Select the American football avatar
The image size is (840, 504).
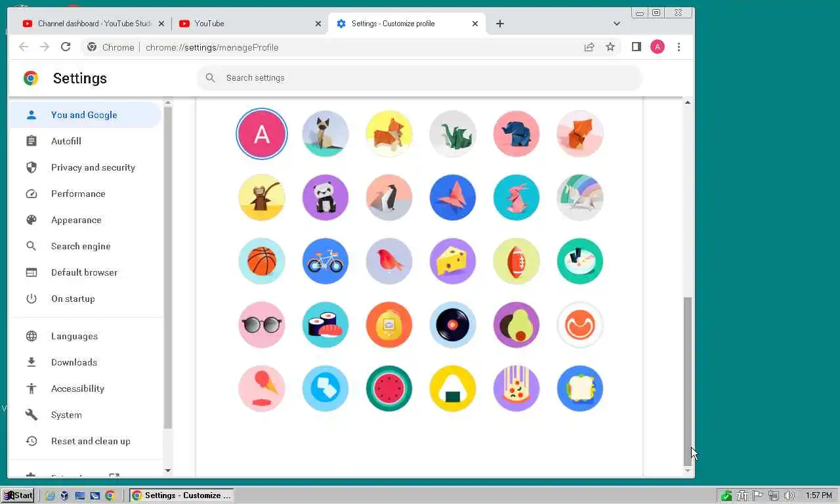[x=516, y=261]
